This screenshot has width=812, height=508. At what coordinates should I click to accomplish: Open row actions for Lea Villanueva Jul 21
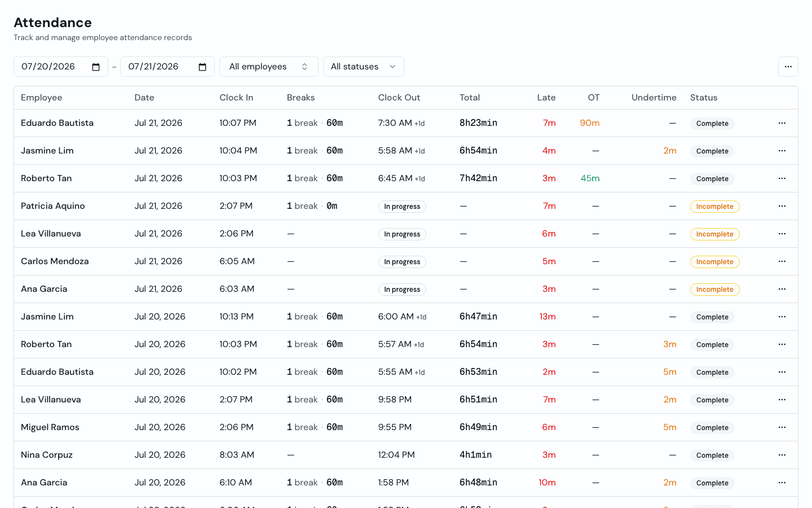(x=782, y=234)
